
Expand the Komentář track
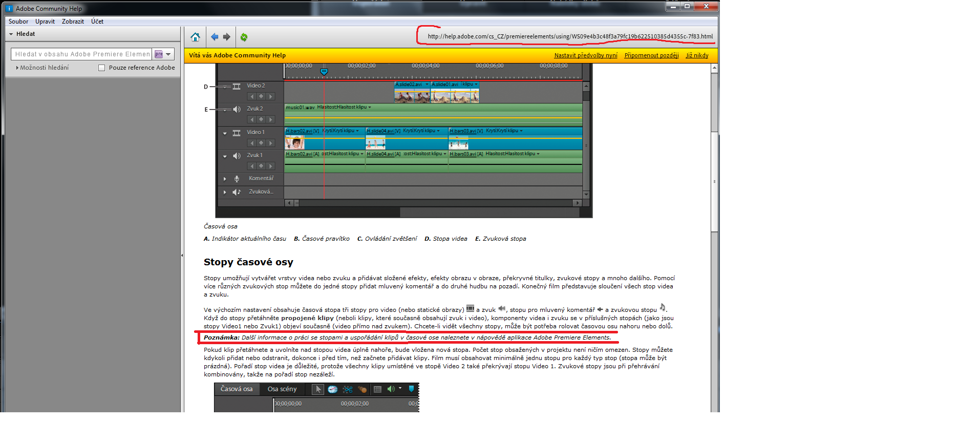pos(225,179)
